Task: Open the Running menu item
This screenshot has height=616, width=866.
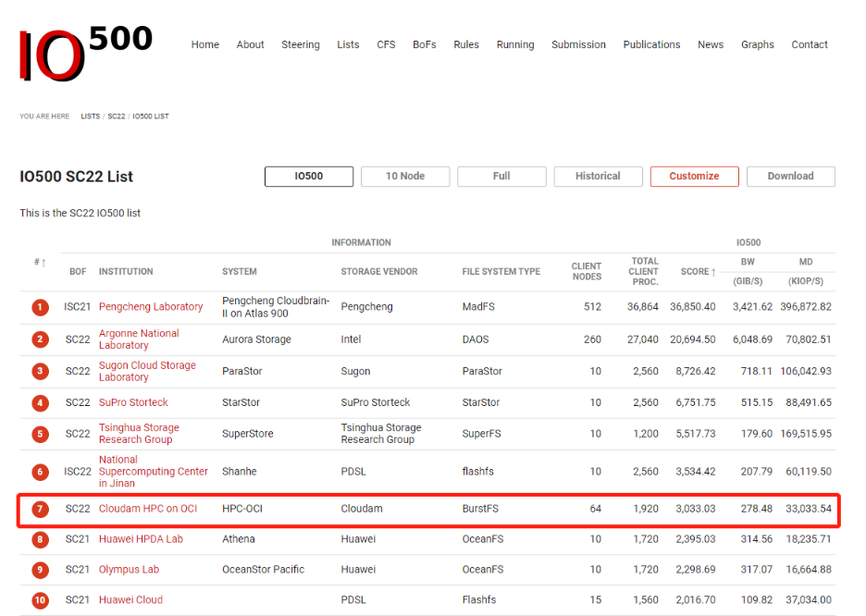Action: 515,44
